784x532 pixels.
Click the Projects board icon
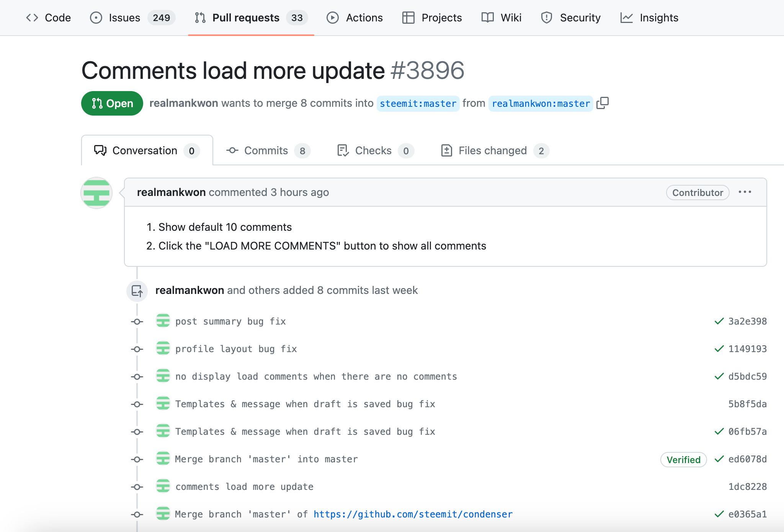[408, 18]
